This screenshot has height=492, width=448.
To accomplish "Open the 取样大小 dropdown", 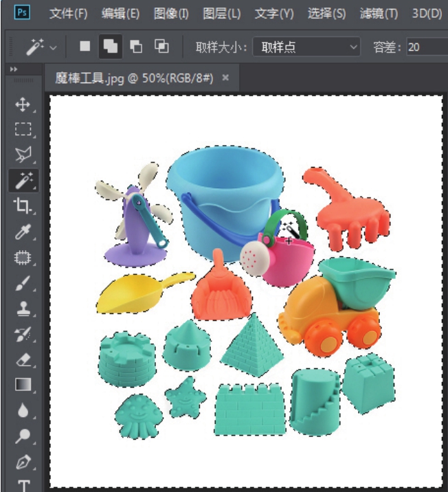I will point(306,47).
